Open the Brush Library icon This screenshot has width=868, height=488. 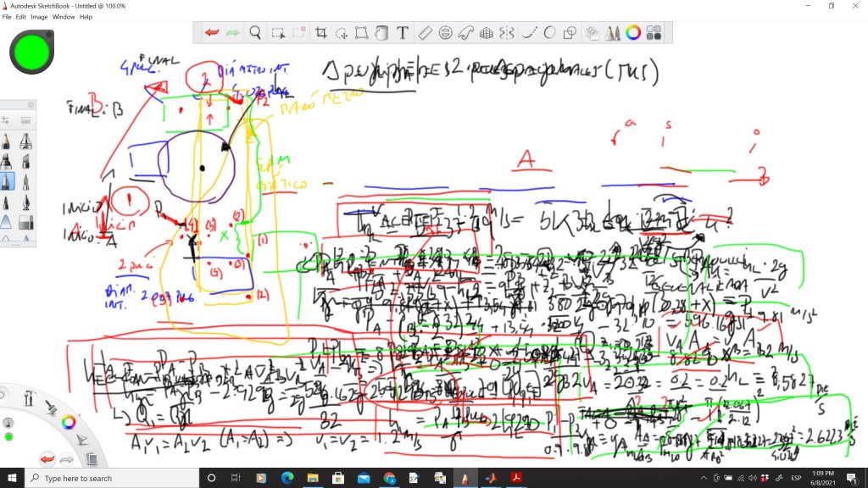(x=25, y=120)
